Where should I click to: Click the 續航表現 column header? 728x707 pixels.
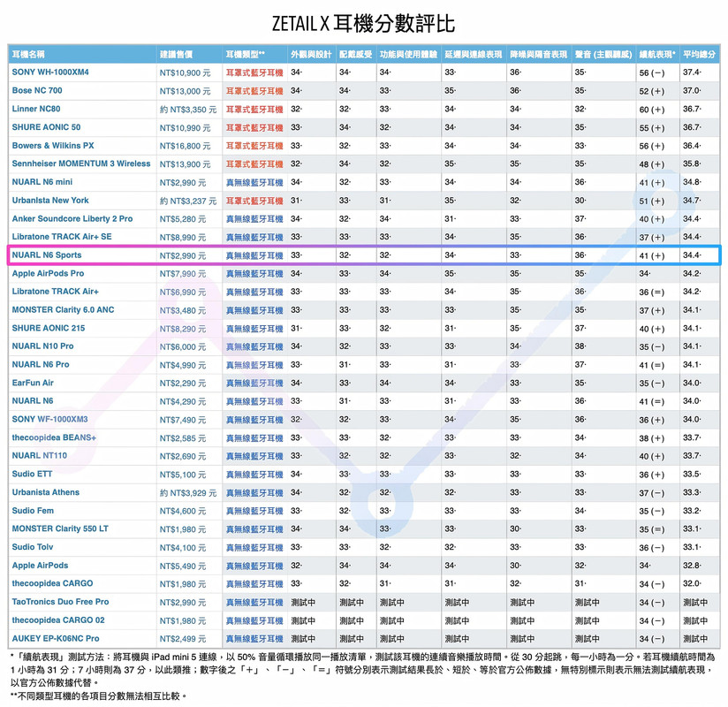[x=657, y=54]
